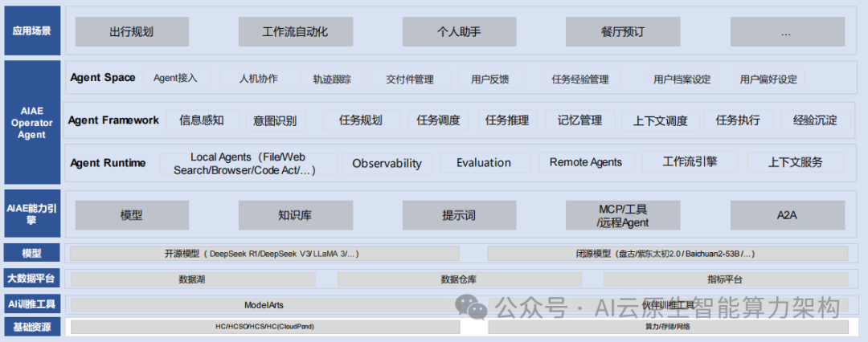Select the Local Agents (File/Web Search...) box
Screen dimensions: 868x342
[x=248, y=164]
